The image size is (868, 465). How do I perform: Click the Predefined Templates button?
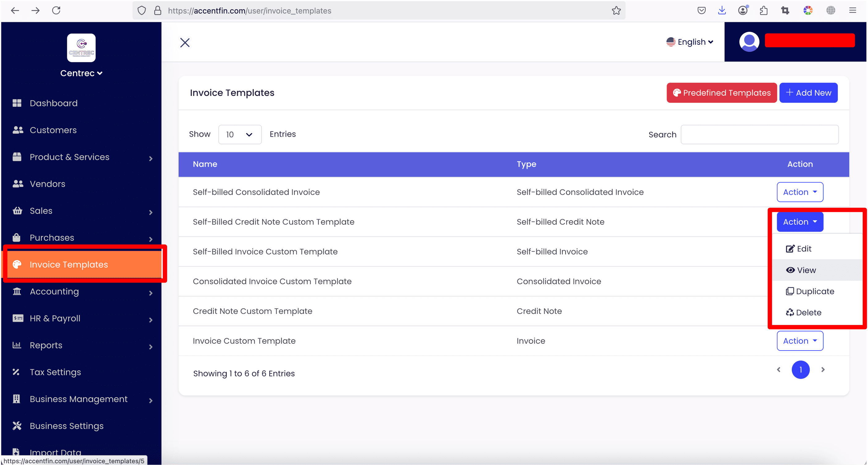721,93
